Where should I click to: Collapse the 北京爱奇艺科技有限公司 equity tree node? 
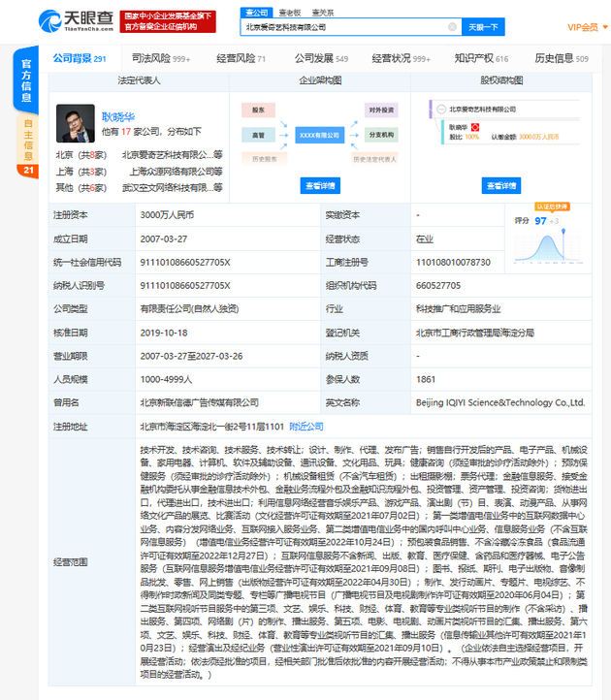tap(441, 109)
